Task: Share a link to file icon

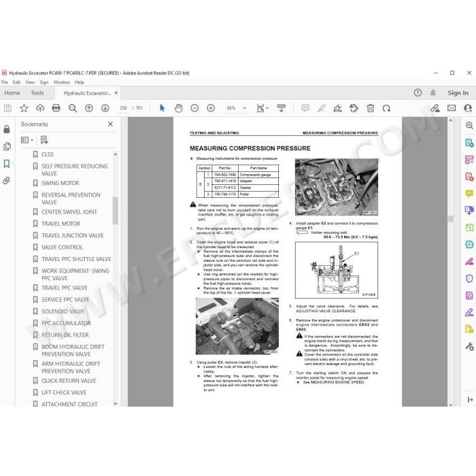Action: tap(435, 108)
